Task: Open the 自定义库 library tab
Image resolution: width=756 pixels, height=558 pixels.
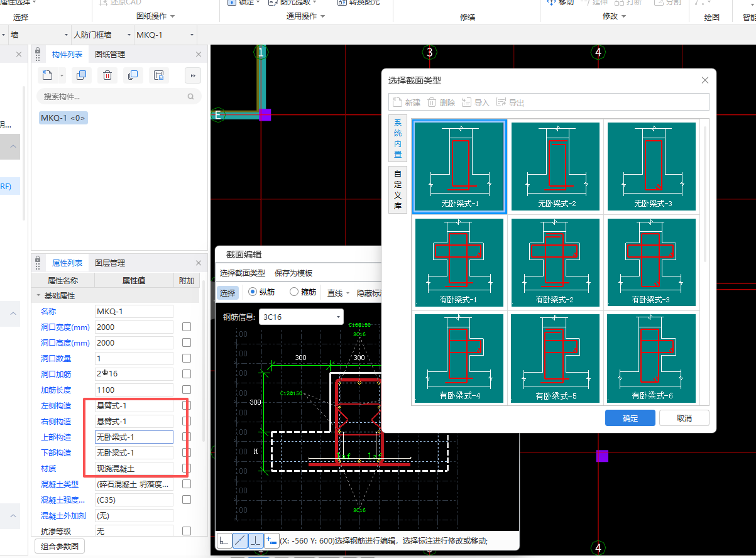Action: coord(398,189)
